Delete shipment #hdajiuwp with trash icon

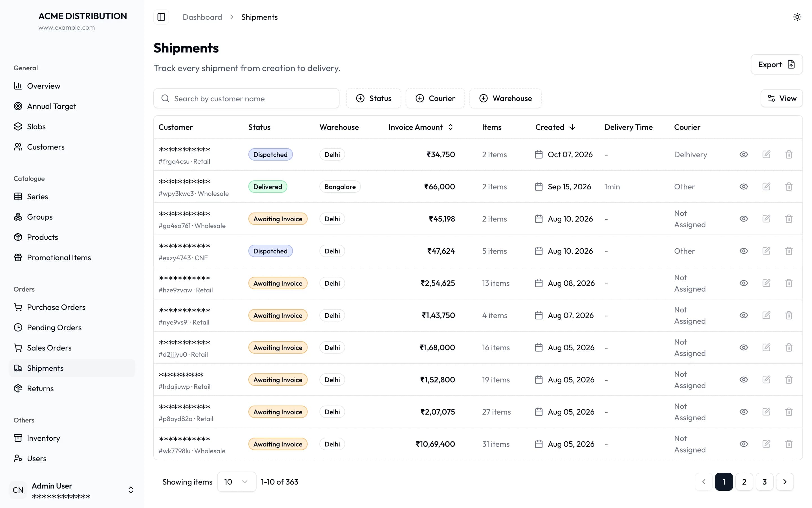tap(789, 380)
